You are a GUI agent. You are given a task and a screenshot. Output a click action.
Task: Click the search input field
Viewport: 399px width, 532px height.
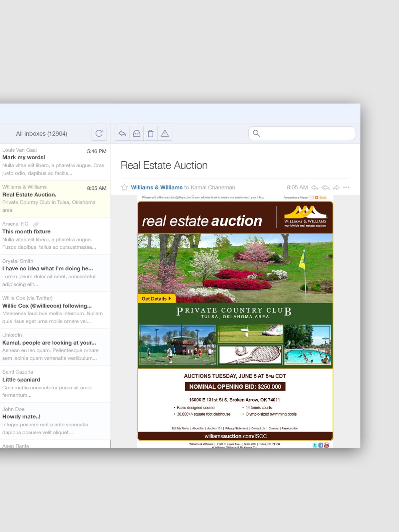306,133
